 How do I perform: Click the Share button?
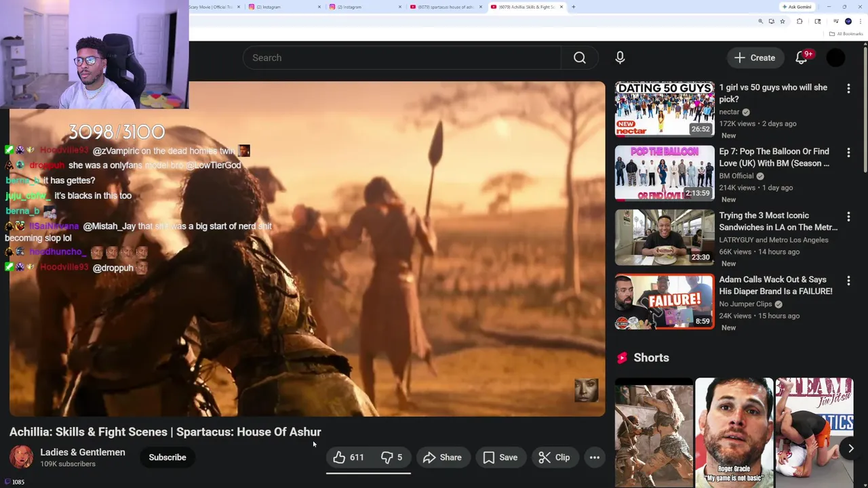(x=442, y=457)
